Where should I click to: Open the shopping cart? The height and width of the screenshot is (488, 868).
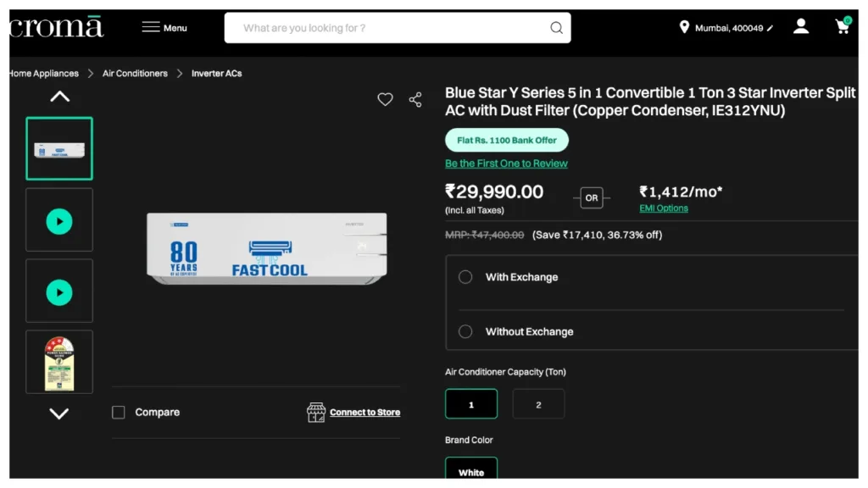tap(843, 26)
